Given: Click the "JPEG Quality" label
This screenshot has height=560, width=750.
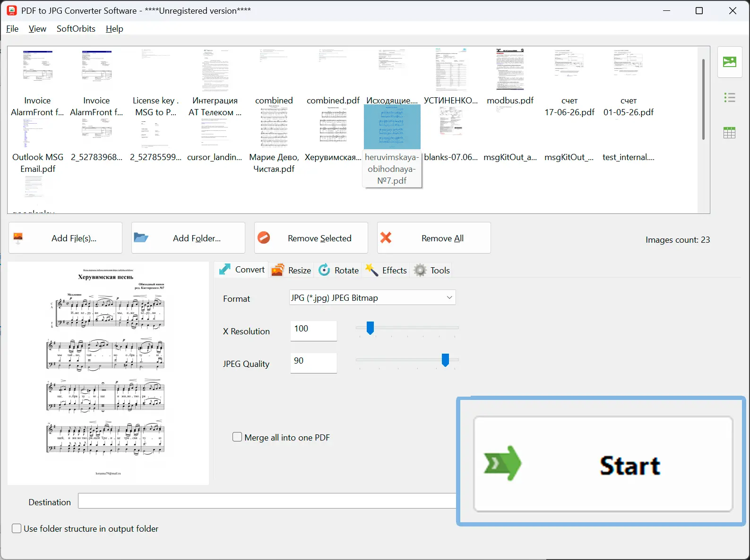Looking at the screenshot, I should pyautogui.click(x=246, y=364).
